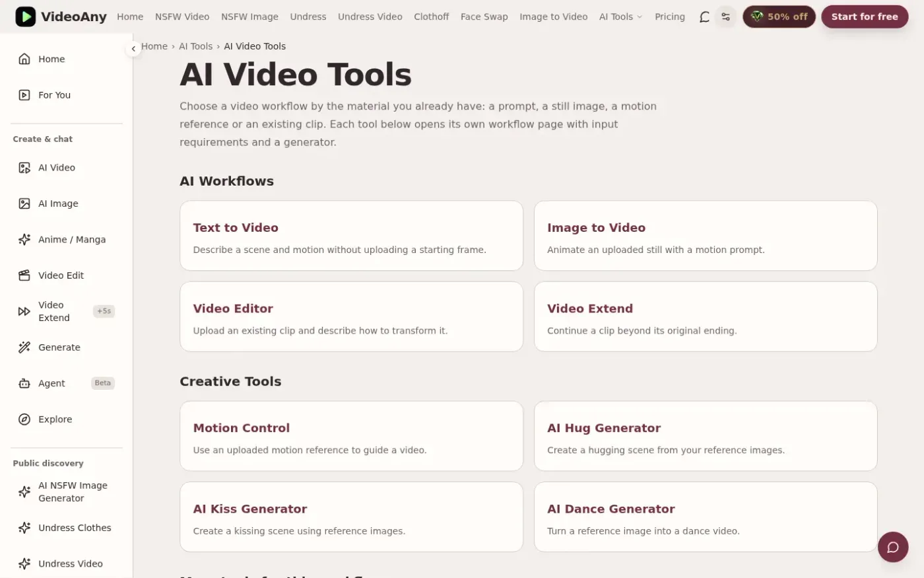The image size is (924, 578).
Task: Click the Video Extend fast-forward icon
Action: [24, 311]
